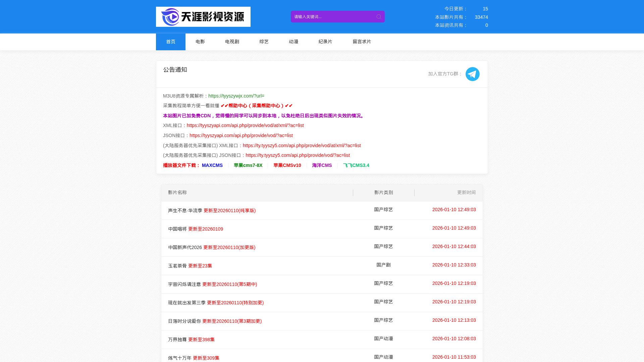644x362 pixels.
Task: Download the 飞飞CMS3.4 player file
Action: pos(356,165)
